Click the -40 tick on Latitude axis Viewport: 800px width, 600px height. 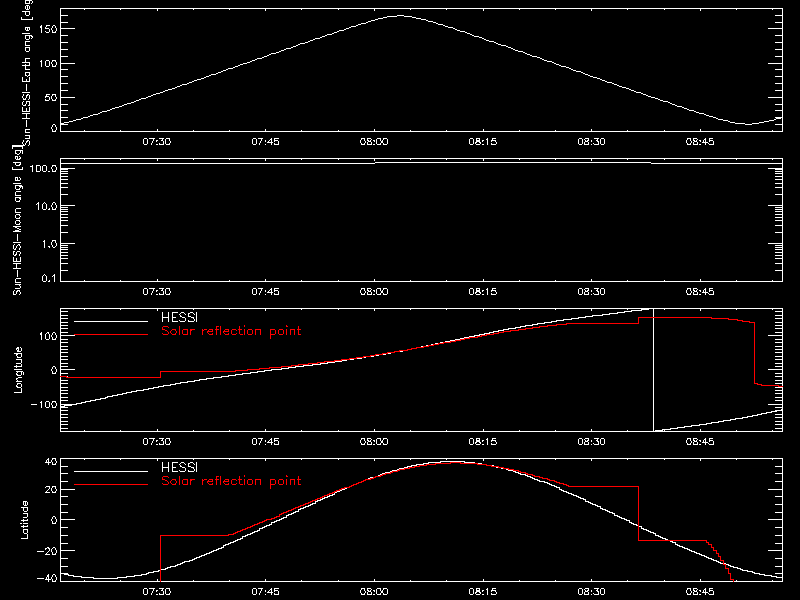click(47, 578)
